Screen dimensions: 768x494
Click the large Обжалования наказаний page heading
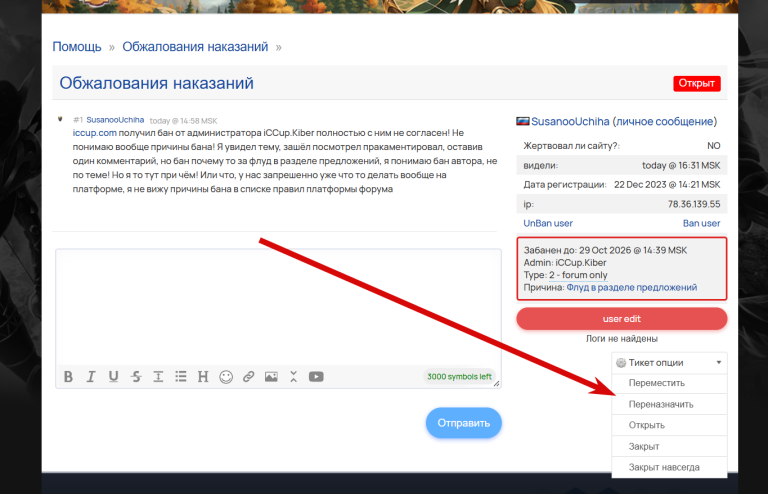156,83
